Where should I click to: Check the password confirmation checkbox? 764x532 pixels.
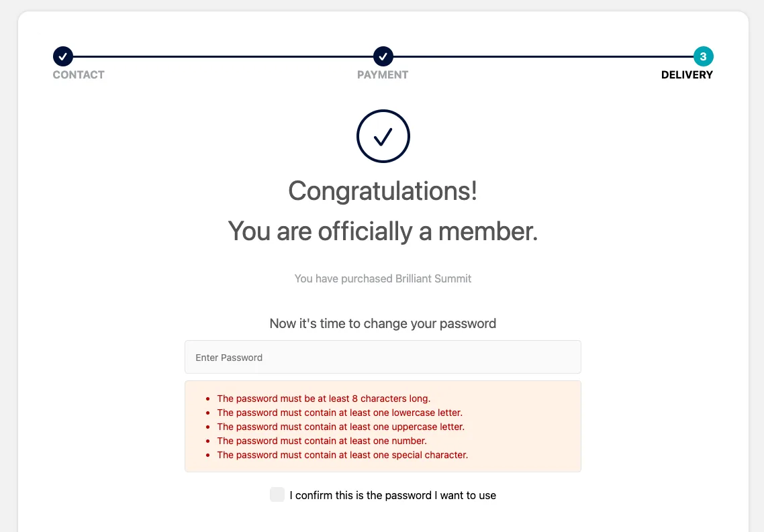(277, 495)
